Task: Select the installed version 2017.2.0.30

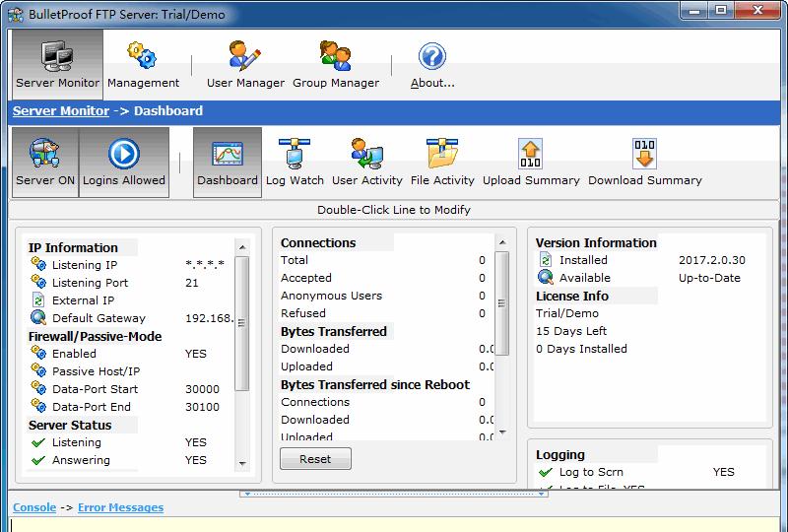Action: point(711,260)
